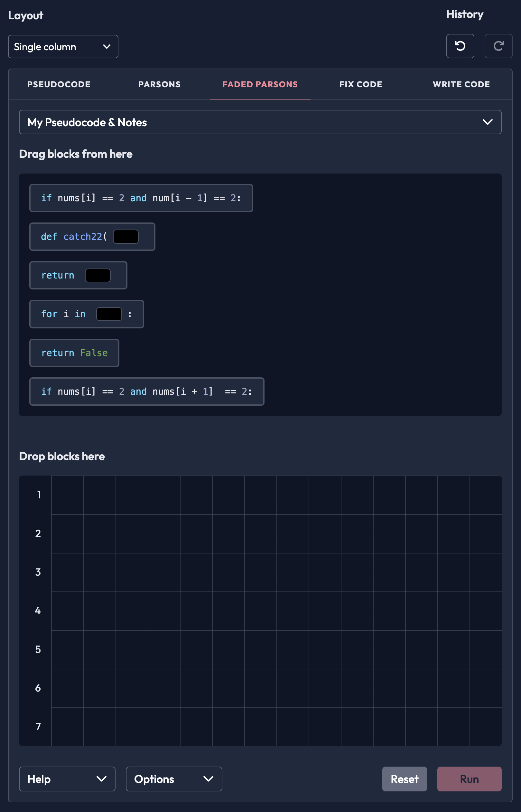Expand My Pseudocode & Notes section

pos(260,122)
